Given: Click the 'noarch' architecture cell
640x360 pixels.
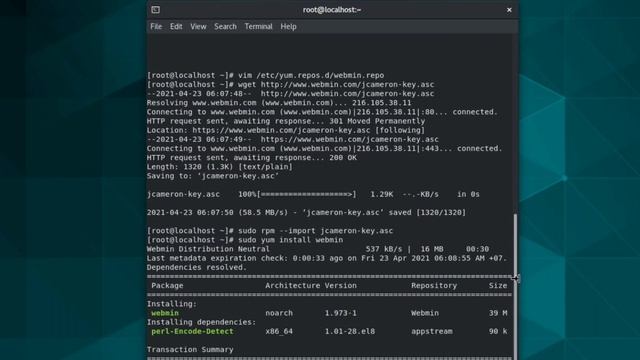Looking at the screenshot, I should coord(279,313).
